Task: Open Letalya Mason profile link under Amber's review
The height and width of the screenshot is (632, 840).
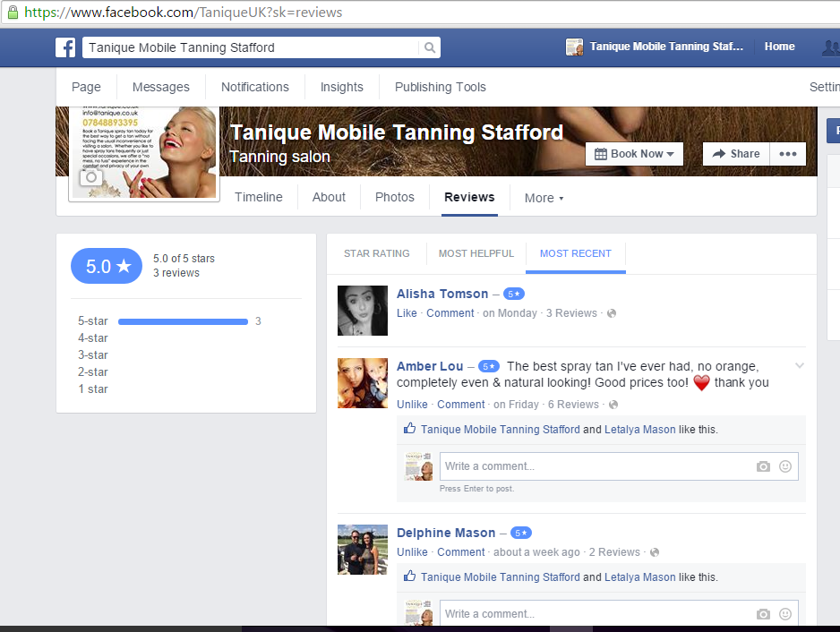Action: (639, 430)
